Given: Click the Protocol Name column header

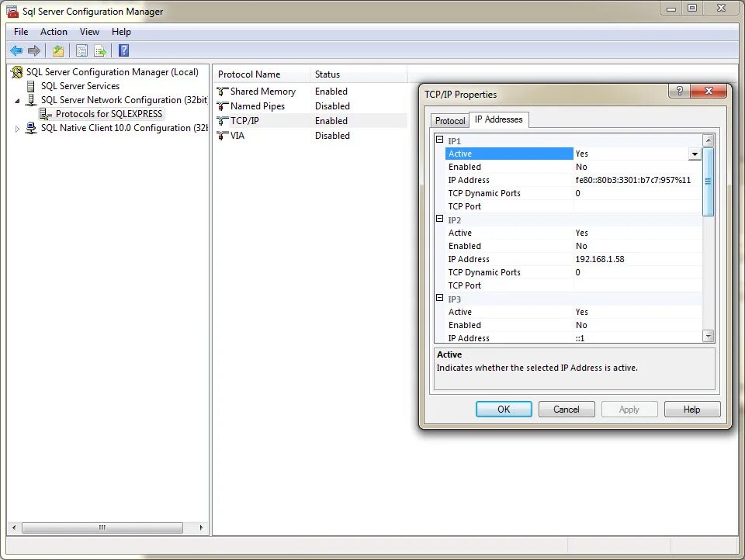Looking at the screenshot, I should (262, 74).
